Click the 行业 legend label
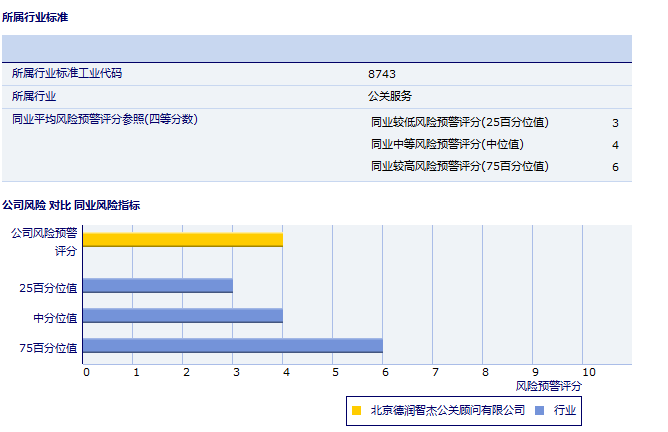This screenshot has width=668, height=432. click(x=564, y=410)
